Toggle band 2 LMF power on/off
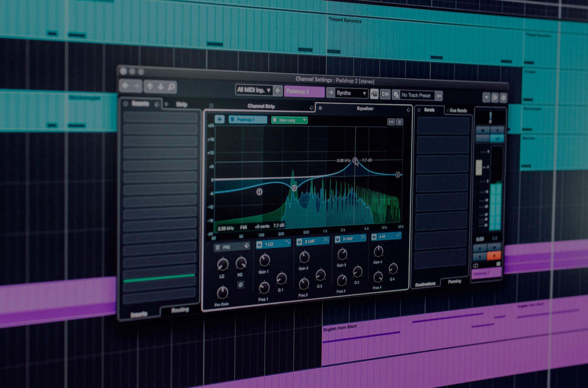The height and width of the screenshot is (388, 588). pos(299,242)
